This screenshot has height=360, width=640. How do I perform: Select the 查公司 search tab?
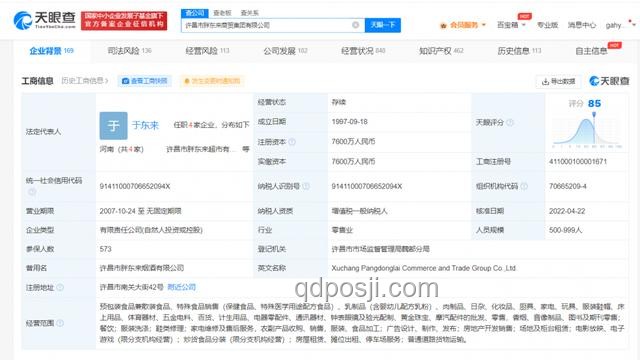click(x=194, y=13)
